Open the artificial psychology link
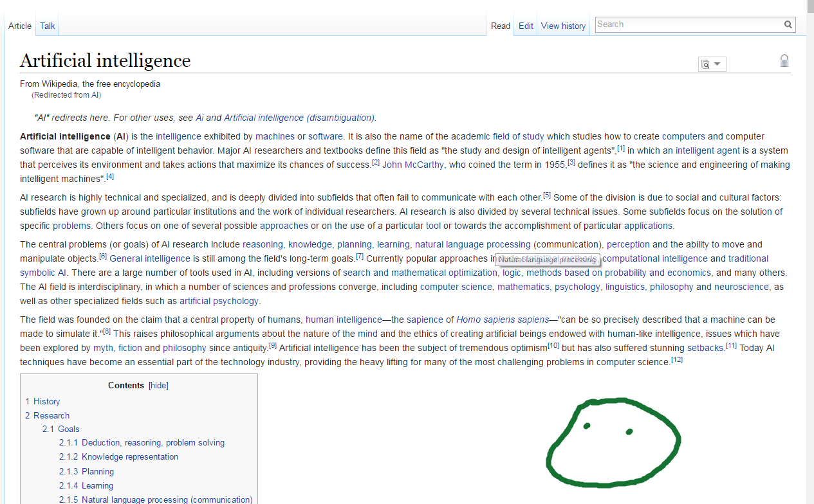Viewport: 814px width, 504px height. click(x=219, y=301)
